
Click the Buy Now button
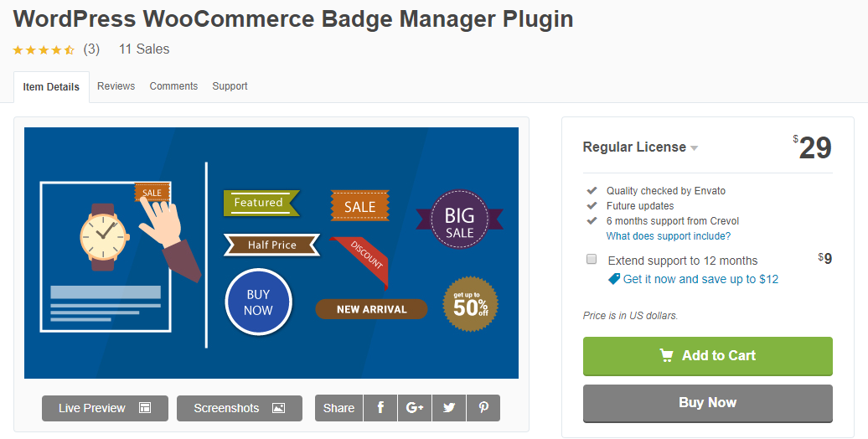707,403
